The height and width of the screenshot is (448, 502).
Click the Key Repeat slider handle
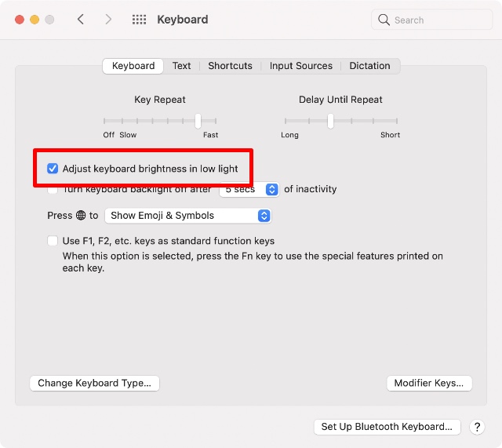coord(198,121)
